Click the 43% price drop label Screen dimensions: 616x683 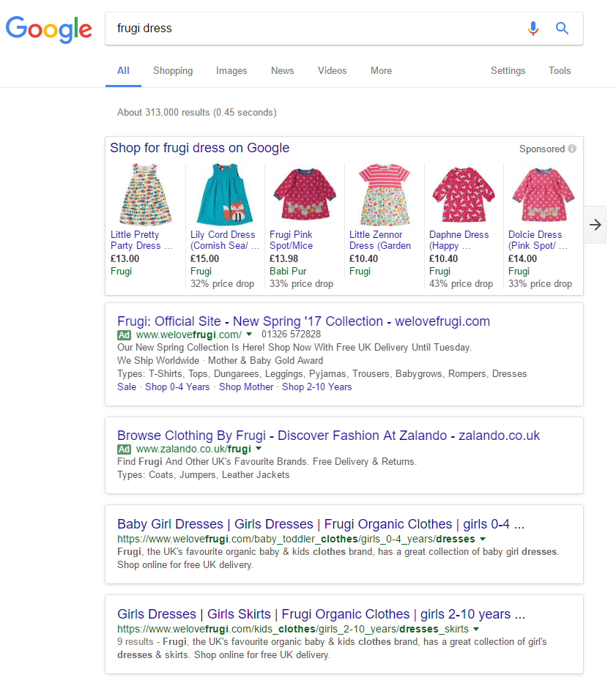[x=461, y=283]
